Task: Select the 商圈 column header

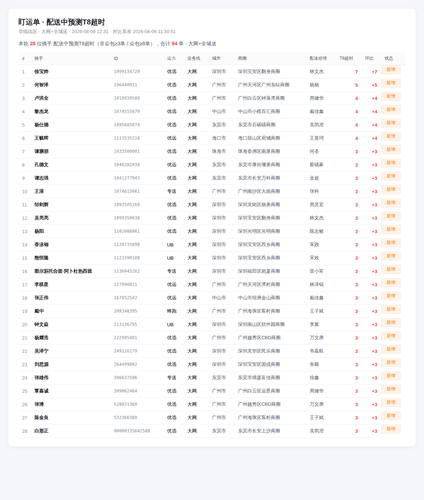Action: tap(242, 58)
